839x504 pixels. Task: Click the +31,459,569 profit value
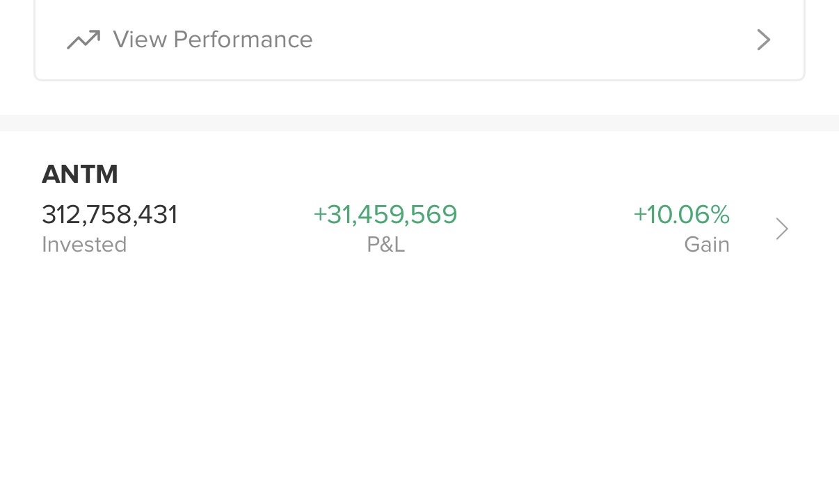coord(385,215)
